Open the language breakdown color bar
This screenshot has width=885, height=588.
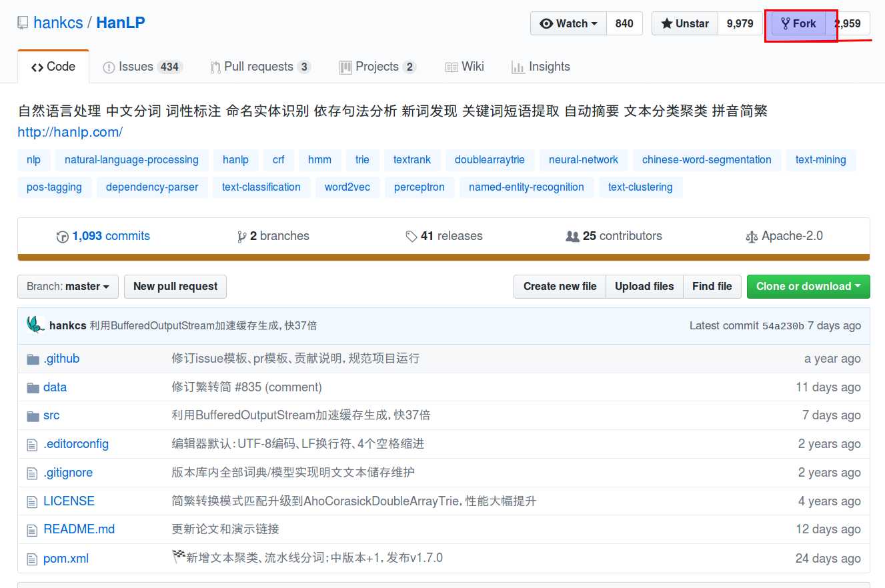point(444,257)
